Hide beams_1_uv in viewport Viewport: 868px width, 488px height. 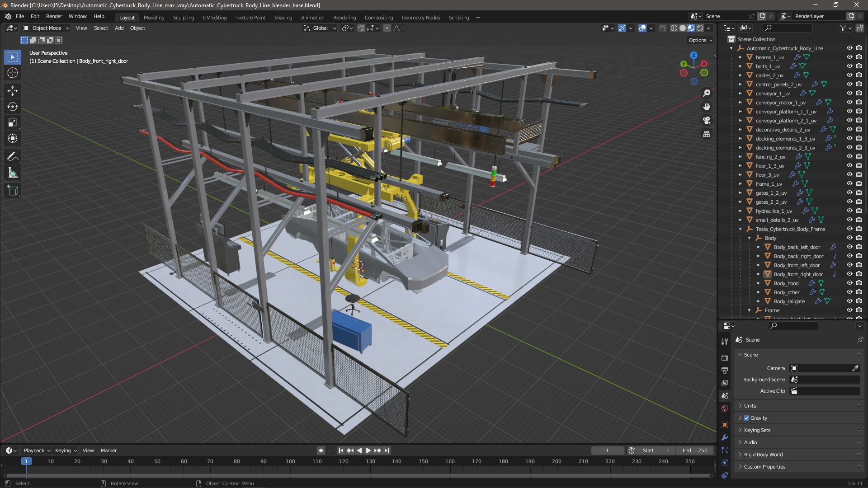(849, 57)
